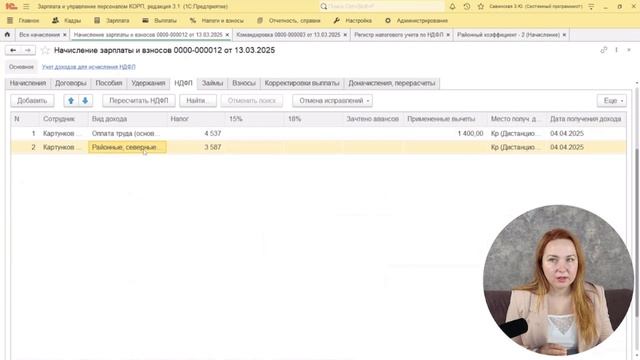Click Дата получения дохода column header

(x=586, y=119)
